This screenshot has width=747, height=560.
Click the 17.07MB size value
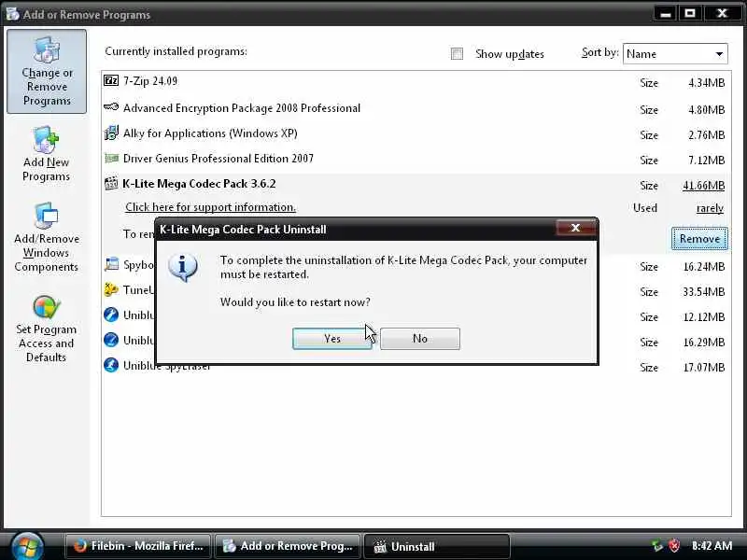704,367
